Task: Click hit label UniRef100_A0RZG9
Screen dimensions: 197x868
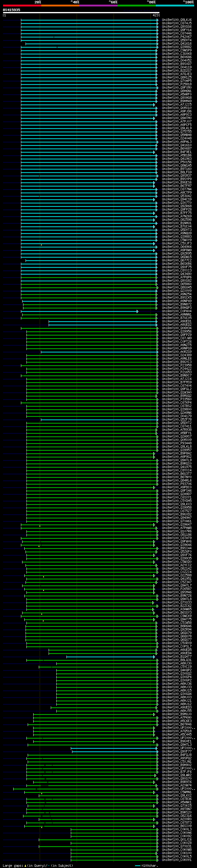Action: point(177,352)
